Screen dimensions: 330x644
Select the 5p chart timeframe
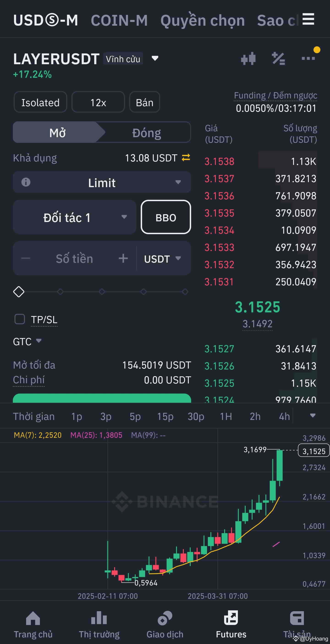[135, 416]
